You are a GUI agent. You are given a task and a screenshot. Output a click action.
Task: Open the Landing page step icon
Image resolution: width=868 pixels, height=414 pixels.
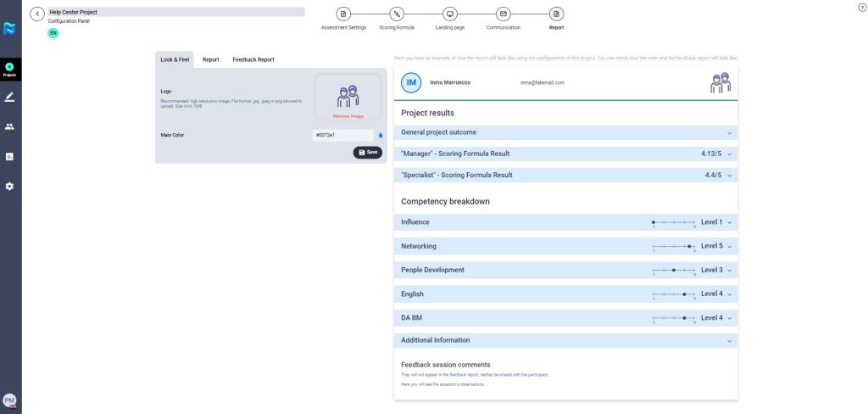(x=450, y=14)
